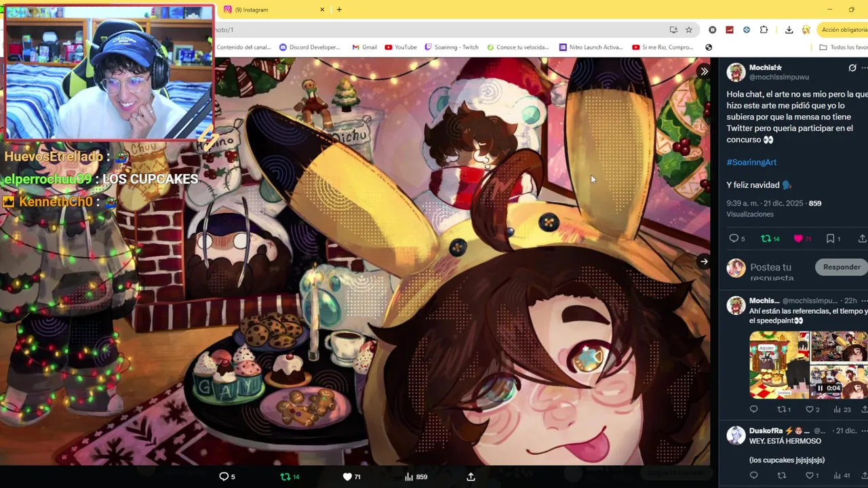Viewport: 868px width, 488px height.
Task: Click the Acción obligatoria button
Action: click(x=842, y=30)
